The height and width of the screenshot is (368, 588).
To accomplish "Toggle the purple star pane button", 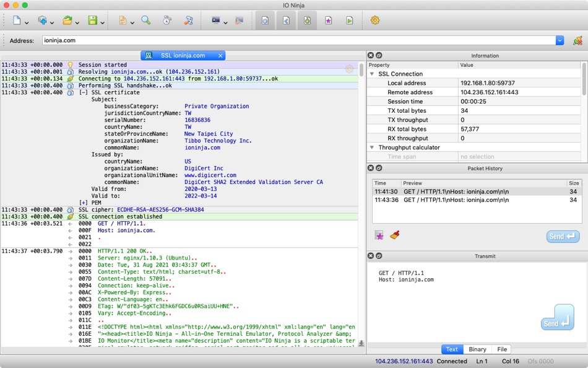I will point(328,20).
